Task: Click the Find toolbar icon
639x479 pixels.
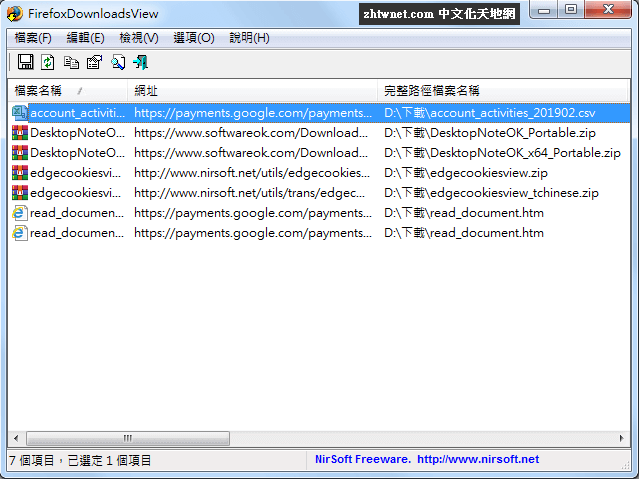Action: tap(118, 62)
